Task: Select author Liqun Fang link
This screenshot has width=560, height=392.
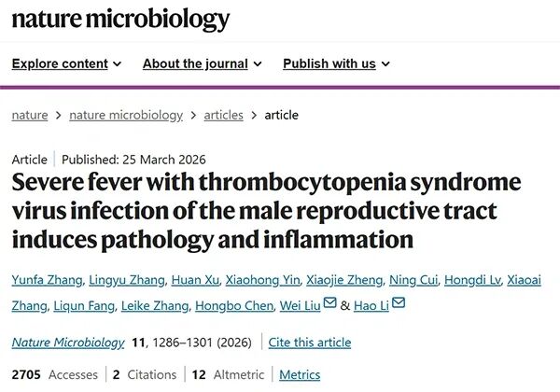Action: (x=84, y=306)
